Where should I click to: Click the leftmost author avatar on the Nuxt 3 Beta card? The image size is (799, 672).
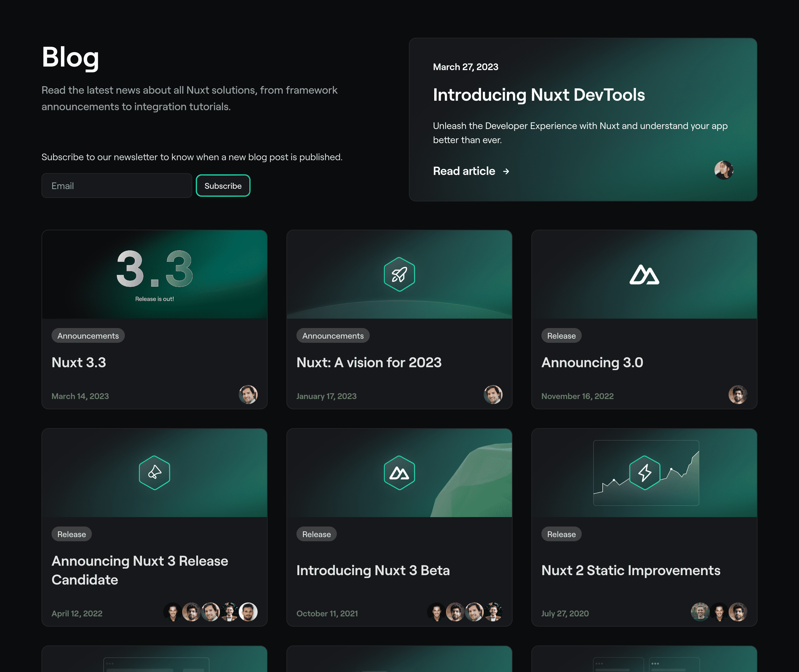pyautogui.click(x=436, y=612)
